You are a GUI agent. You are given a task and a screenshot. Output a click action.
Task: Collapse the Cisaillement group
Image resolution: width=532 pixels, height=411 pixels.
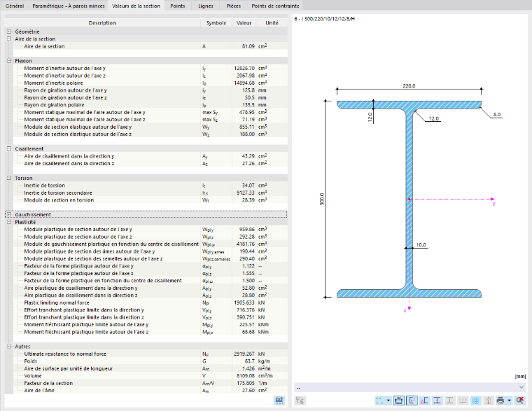[x=9, y=148]
